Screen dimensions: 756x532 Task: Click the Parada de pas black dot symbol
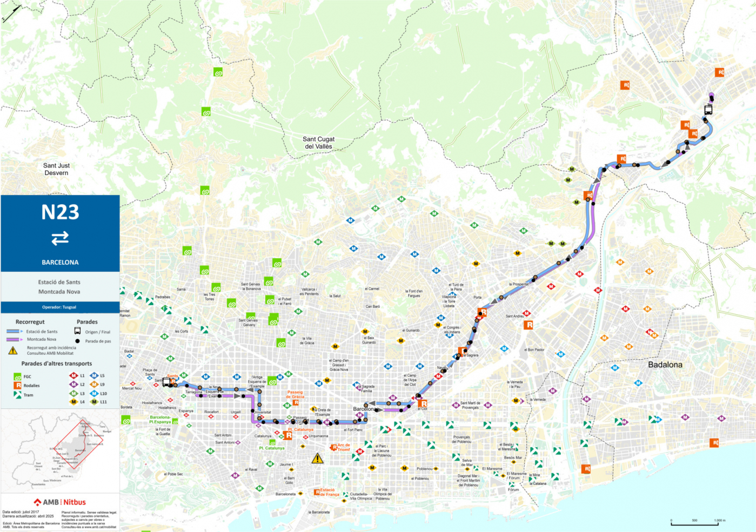(77, 341)
